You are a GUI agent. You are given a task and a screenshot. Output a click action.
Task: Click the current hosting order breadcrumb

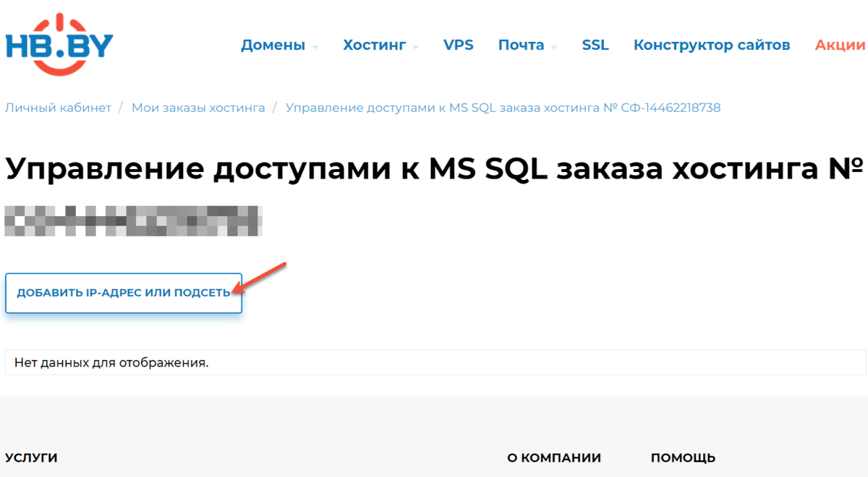point(503,107)
